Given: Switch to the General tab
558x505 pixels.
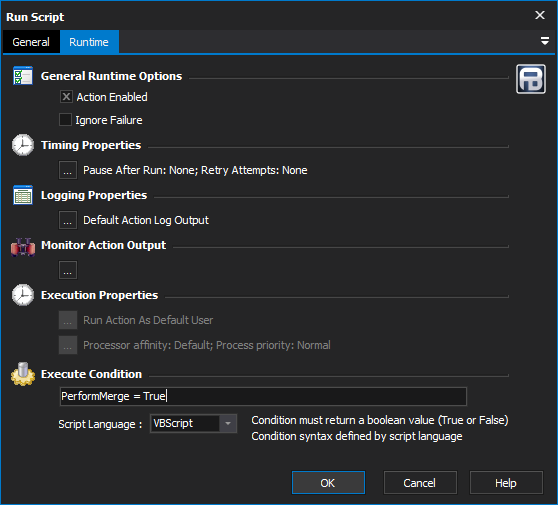Looking at the screenshot, I should 31,42.
